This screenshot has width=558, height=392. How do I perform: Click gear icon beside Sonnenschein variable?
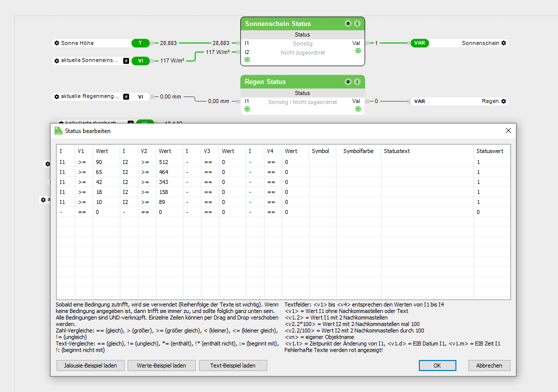tap(503, 43)
